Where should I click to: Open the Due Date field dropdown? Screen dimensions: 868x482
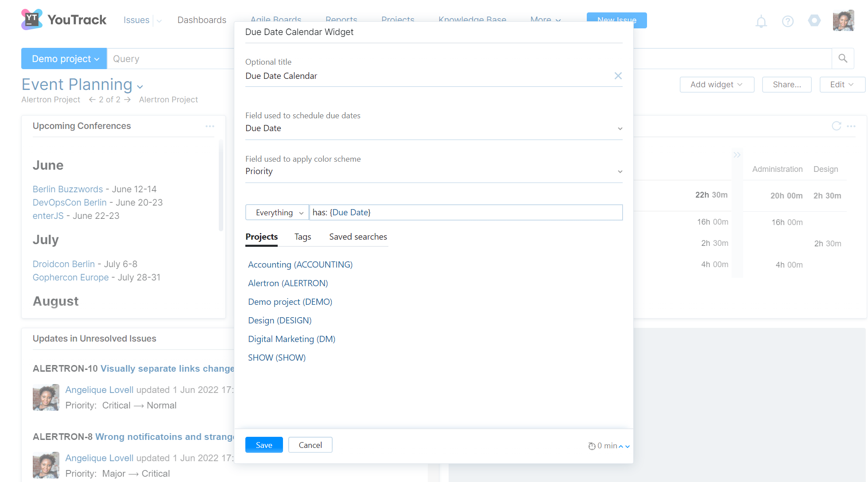[620, 128]
